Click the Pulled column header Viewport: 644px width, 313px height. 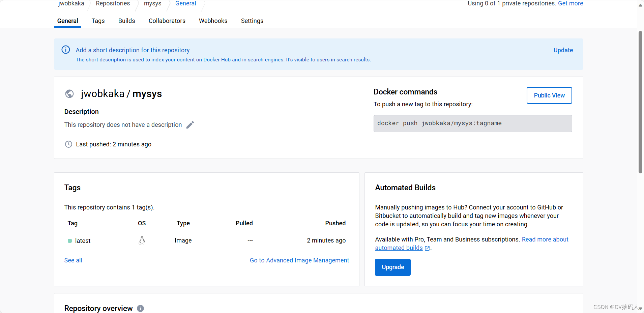pos(244,223)
